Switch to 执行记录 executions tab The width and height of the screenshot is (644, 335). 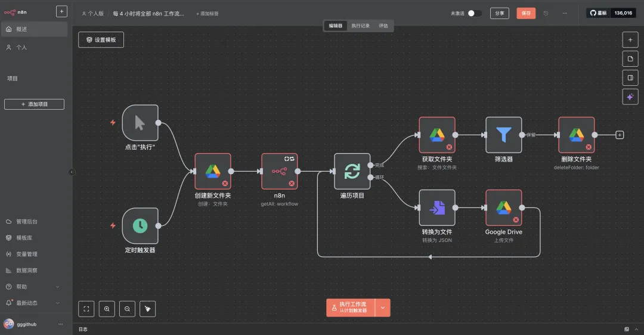tap(360, 26)
